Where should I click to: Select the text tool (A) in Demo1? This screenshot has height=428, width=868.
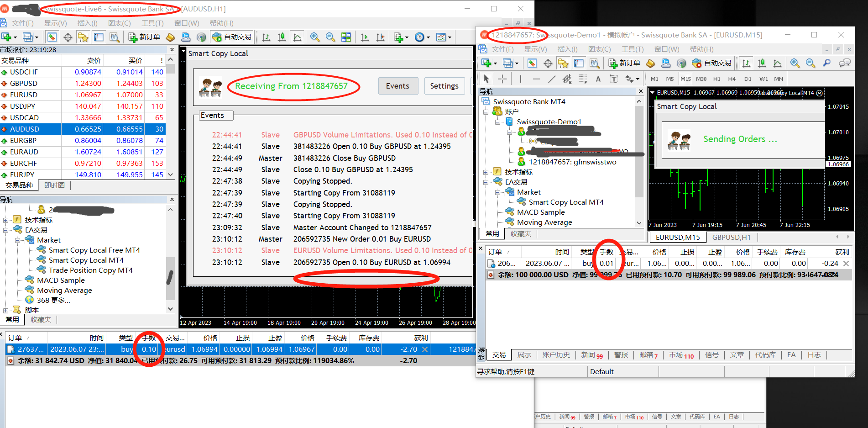click(598, 79)
